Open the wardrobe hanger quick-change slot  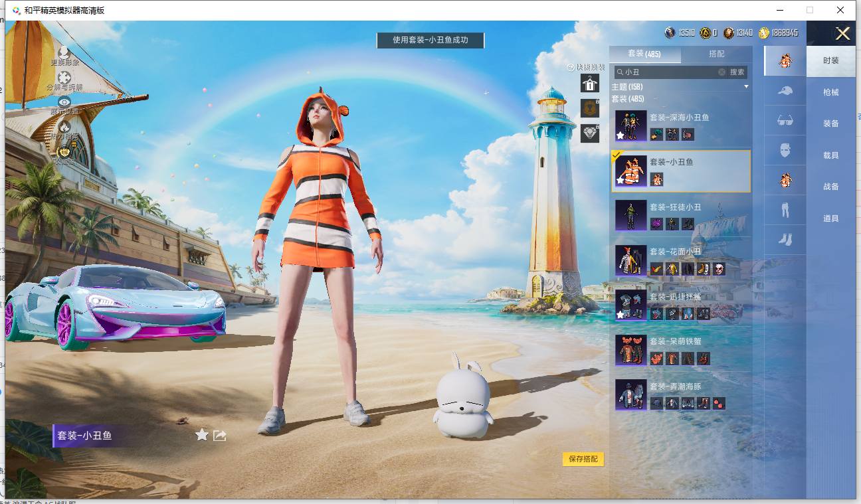coord(590,83)
